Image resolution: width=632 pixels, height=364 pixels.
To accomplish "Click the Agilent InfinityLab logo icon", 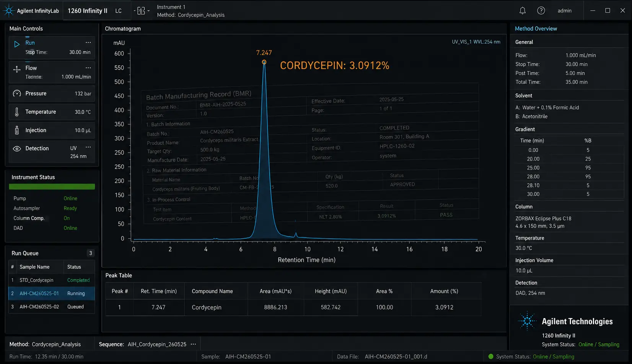I will (8, 11).
